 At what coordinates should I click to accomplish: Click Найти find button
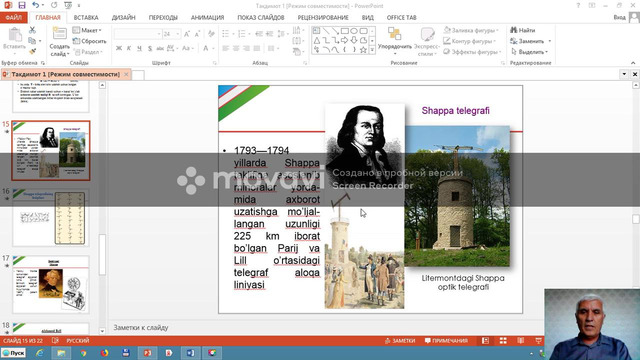[x=523, y=30]
